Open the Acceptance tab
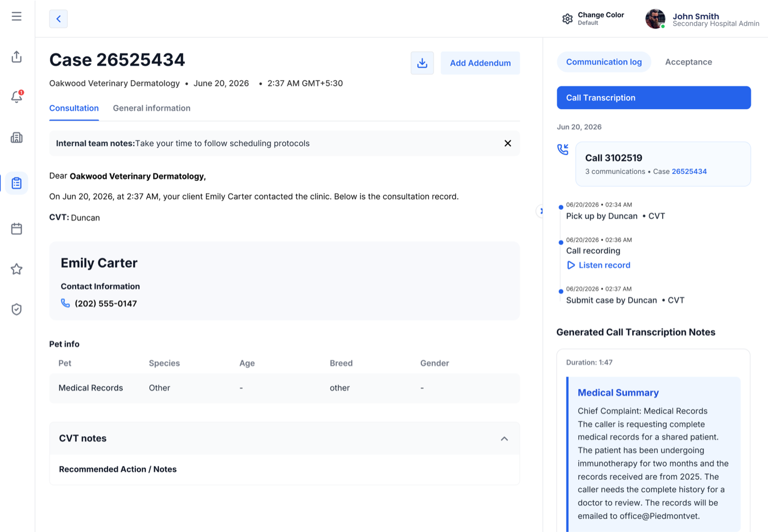Viewport: 768px width, 532px height. tap(688, 62)
